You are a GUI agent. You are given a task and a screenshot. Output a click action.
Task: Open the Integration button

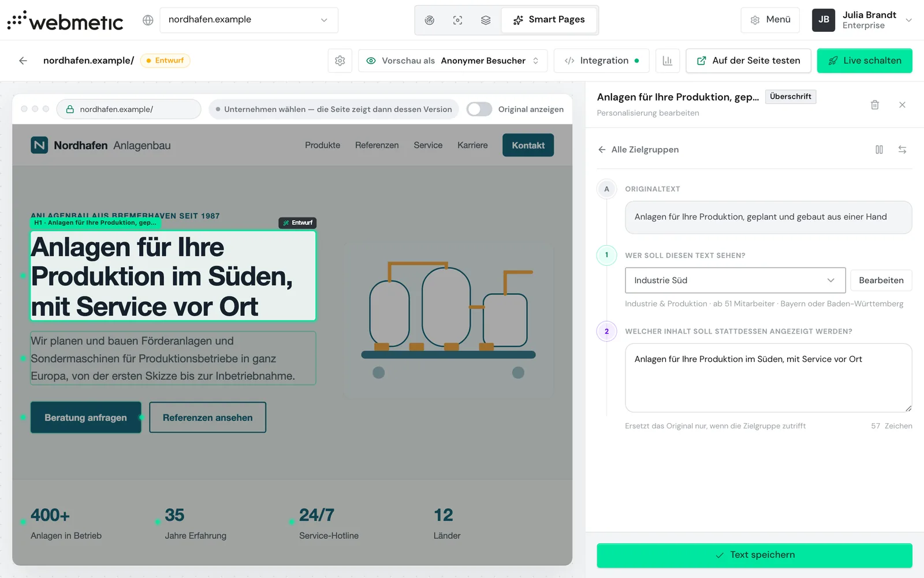click(602, 61)
